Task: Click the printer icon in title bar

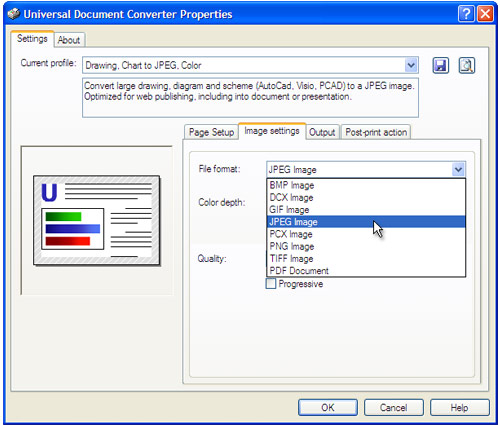Action: click(14, 14)
